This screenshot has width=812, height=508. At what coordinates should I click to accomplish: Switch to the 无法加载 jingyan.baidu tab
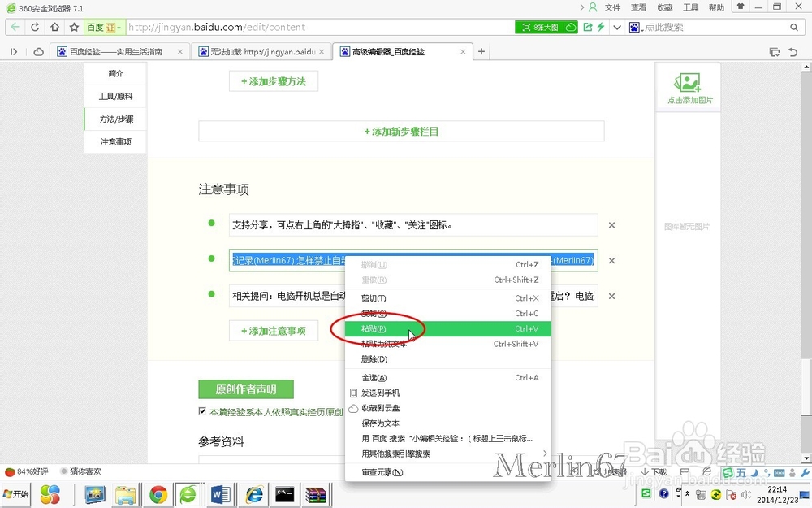(x=261, y=52)
